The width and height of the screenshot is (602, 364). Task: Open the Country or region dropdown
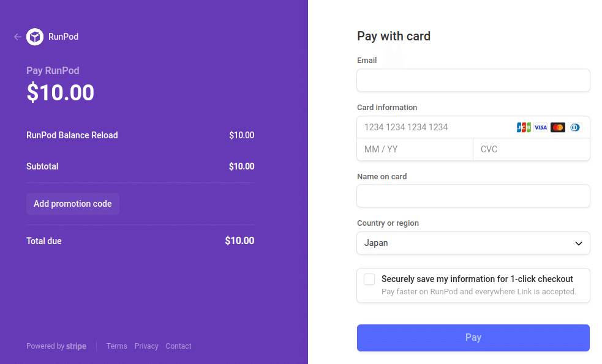click(473, 243)
